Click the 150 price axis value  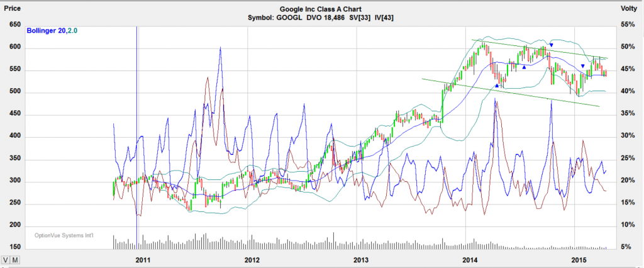(14, 248)
